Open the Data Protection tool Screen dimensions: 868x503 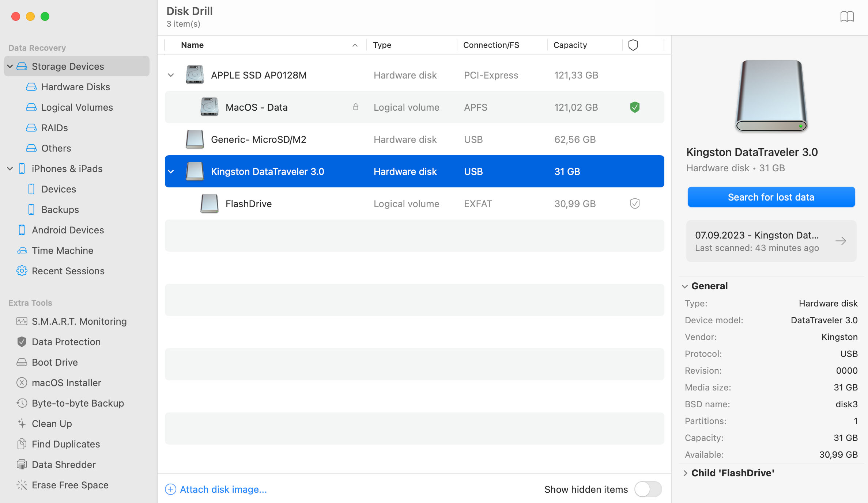pos(66,342)
